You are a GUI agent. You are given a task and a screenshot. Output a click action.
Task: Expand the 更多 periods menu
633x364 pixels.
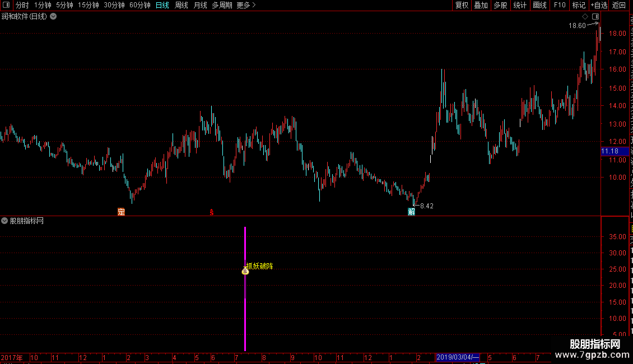(x=246, y=5)
